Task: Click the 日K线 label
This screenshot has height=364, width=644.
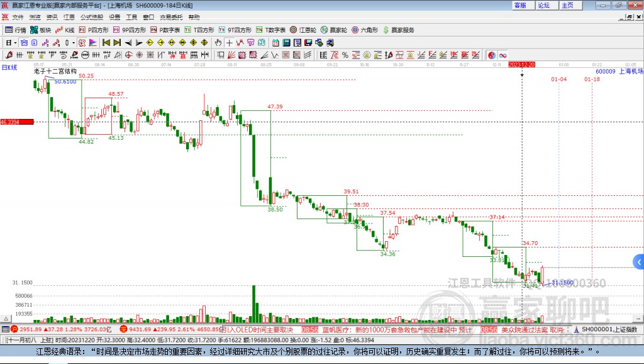Action: coord(9,67)
